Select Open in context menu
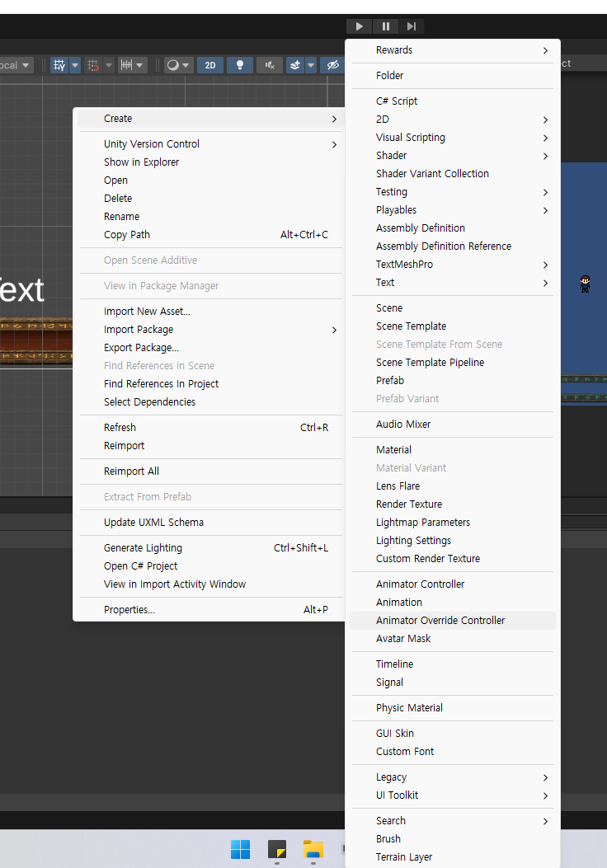This screenshot has height=868, width=607. click(x=210, y=181)
